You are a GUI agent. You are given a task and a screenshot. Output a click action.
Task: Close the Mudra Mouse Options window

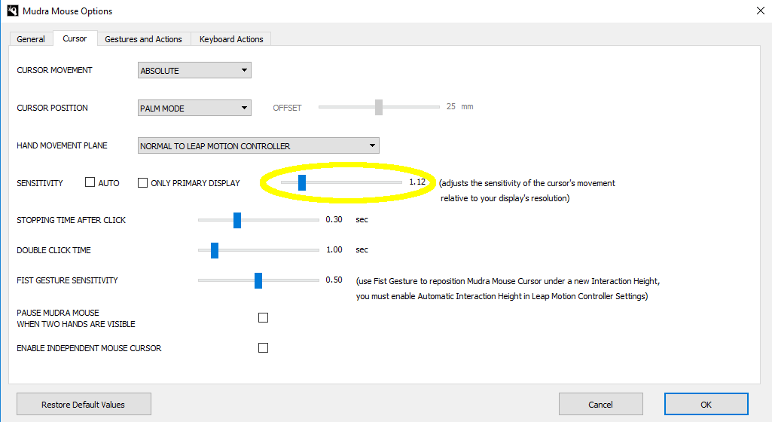point(760,10)
